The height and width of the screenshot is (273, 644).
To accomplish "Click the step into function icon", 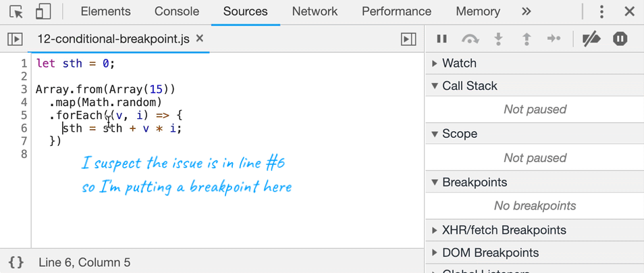I will click(498, 39).
